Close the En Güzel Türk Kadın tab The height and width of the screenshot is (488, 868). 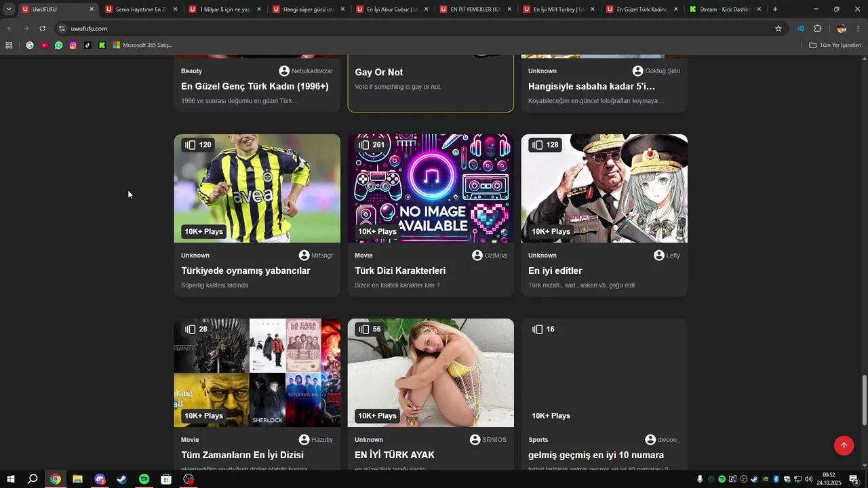point(675,9)
